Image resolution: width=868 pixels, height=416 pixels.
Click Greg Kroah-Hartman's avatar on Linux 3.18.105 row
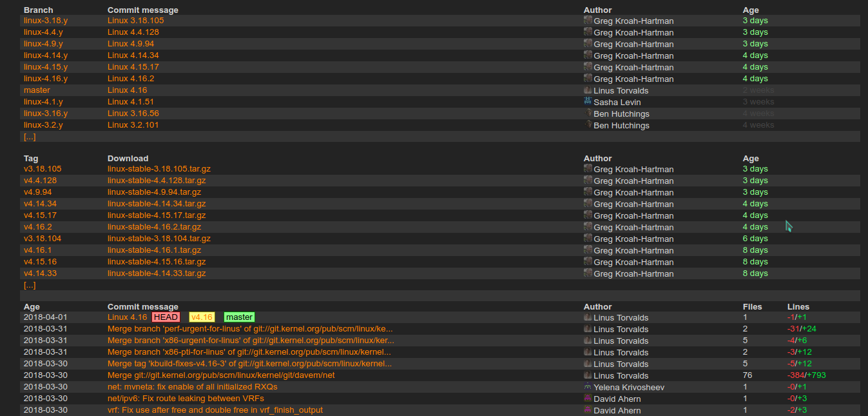[x=587, y=20]
